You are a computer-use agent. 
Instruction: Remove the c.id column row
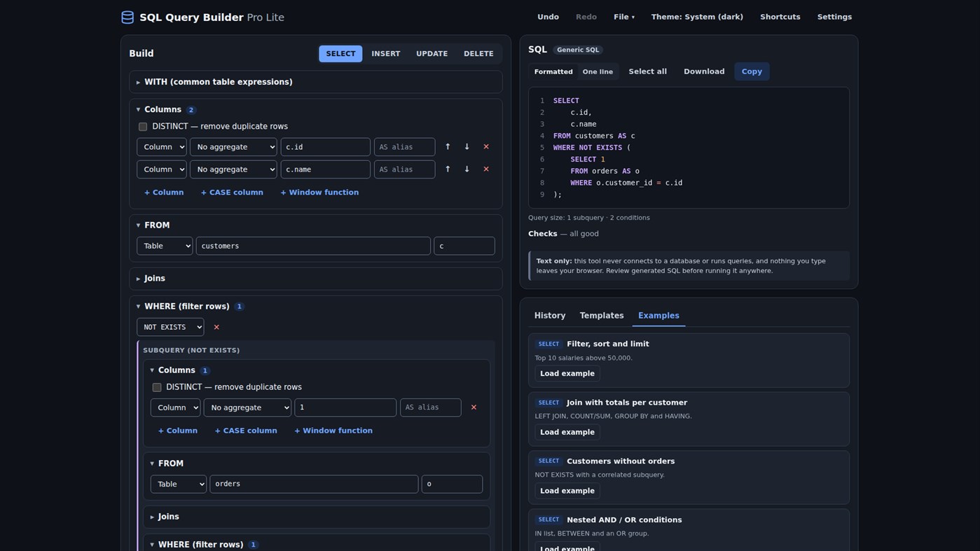coord(486,147)
